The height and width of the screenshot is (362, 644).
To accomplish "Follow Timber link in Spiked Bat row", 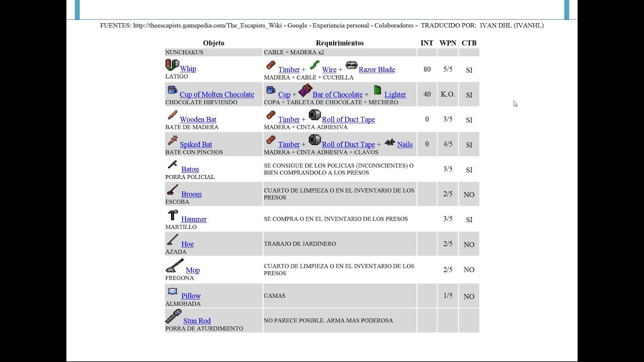I will pos(289,145).
